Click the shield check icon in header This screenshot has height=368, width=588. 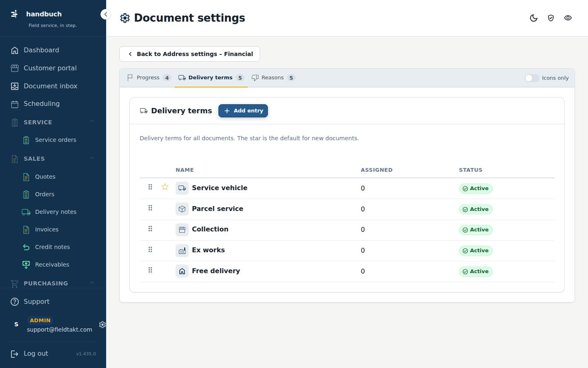pyautogui.click(x=551, y=18)
